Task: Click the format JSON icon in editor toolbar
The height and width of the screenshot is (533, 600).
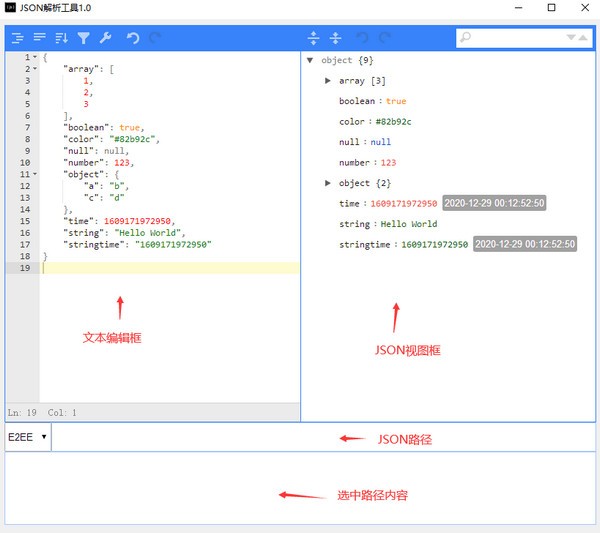Action: [17, 38]
